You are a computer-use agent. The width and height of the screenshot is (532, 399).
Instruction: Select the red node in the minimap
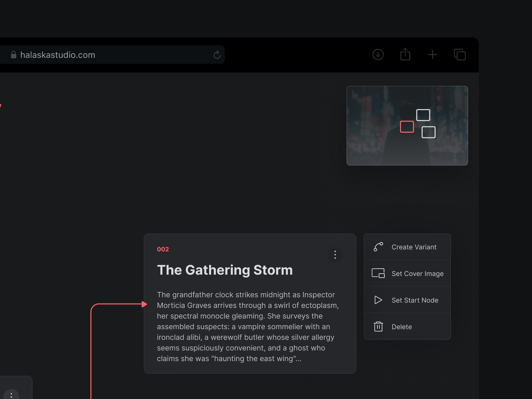click(407, 127)
